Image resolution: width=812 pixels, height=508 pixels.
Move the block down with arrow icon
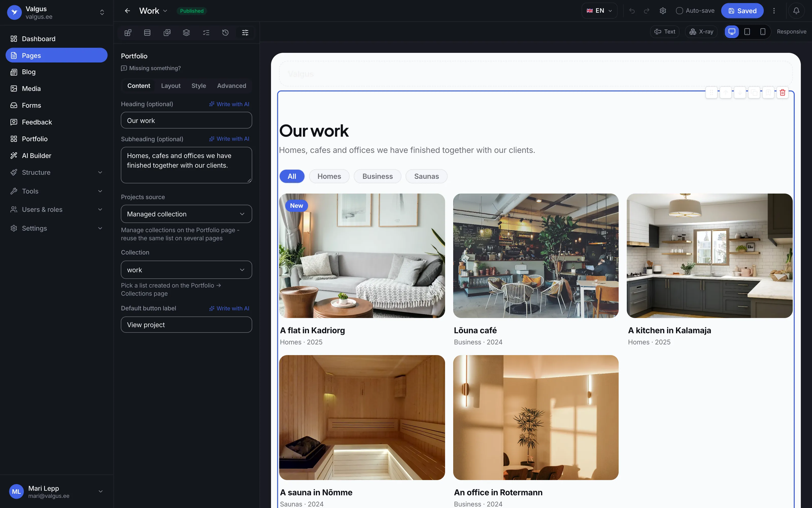pos(740,92)
